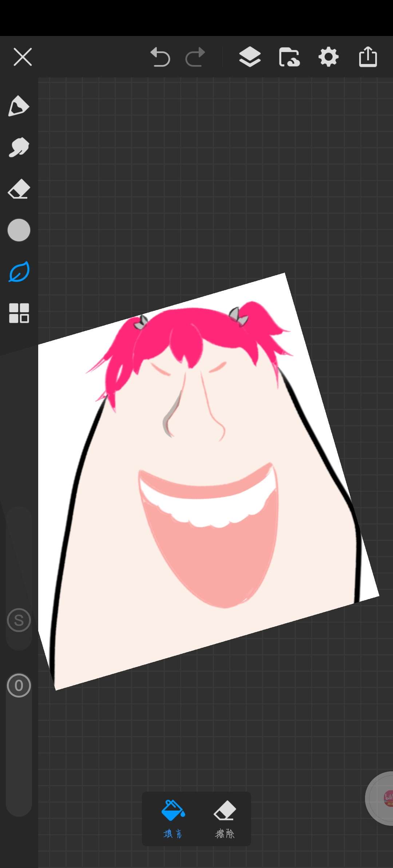
Task: Tap the 0 opacity slider knob
Action: (x=19, y=686)
